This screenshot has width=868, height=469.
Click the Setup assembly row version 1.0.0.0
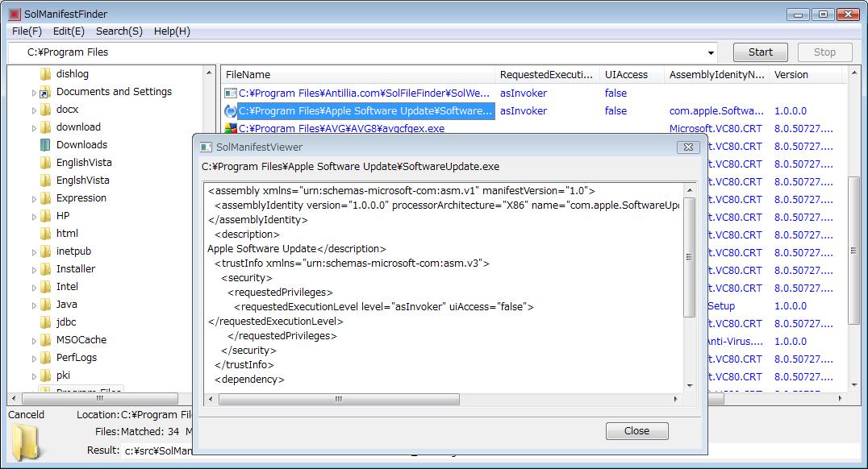pos(790,306)
